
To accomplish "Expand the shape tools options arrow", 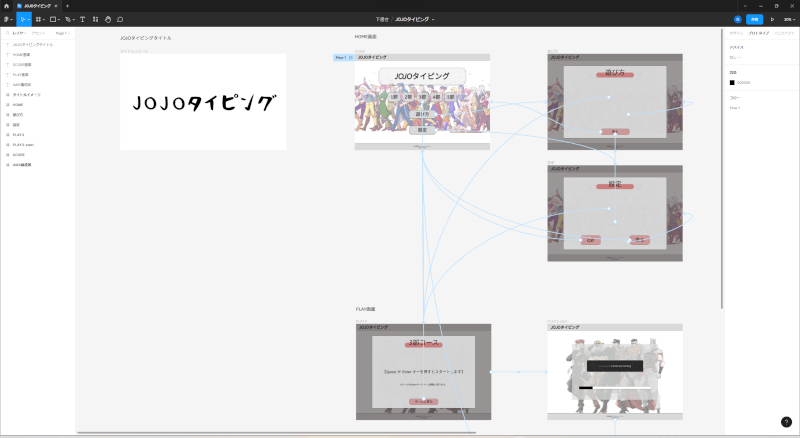I will point(59,19).
